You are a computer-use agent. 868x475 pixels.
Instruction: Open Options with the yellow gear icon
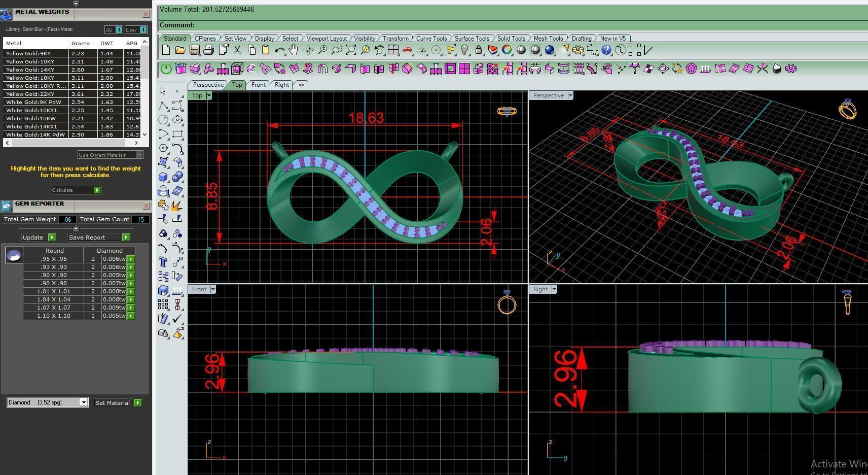[x=578, y=50]
